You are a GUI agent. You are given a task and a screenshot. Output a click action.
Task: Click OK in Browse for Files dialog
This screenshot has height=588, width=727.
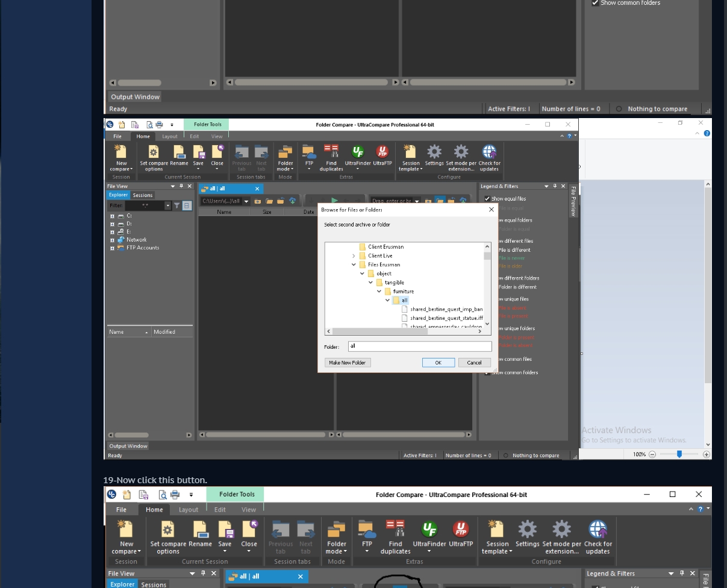pos(438,363)
